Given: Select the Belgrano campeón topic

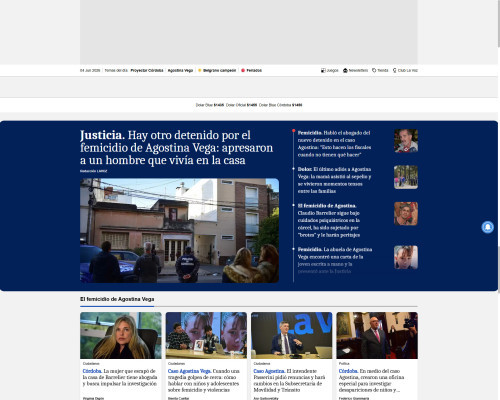Looking at the screenshot, I should pyautogui.click(x=217, y=70).
